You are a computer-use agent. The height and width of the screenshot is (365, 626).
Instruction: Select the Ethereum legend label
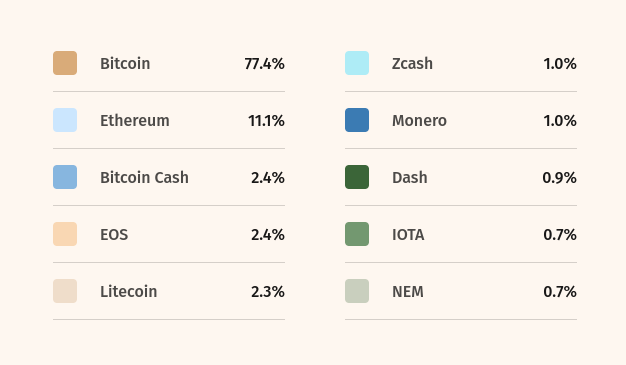click(x=135, y=121)
